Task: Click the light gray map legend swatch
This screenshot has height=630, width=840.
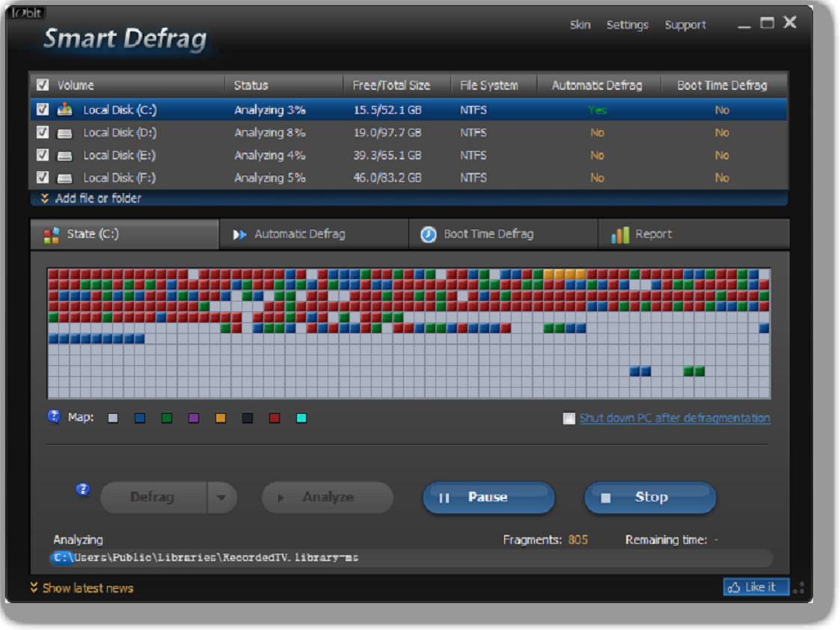Action: tap(112, 418)
